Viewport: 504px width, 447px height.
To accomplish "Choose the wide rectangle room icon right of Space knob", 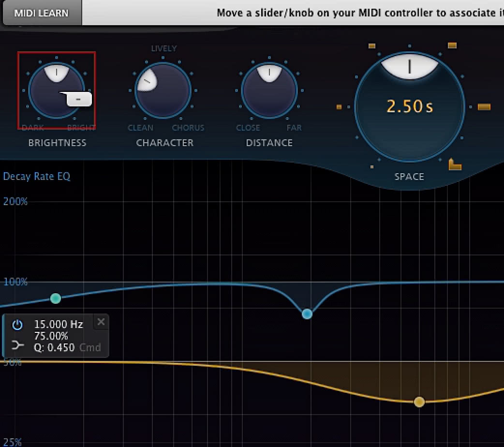I will click(484, 107).
